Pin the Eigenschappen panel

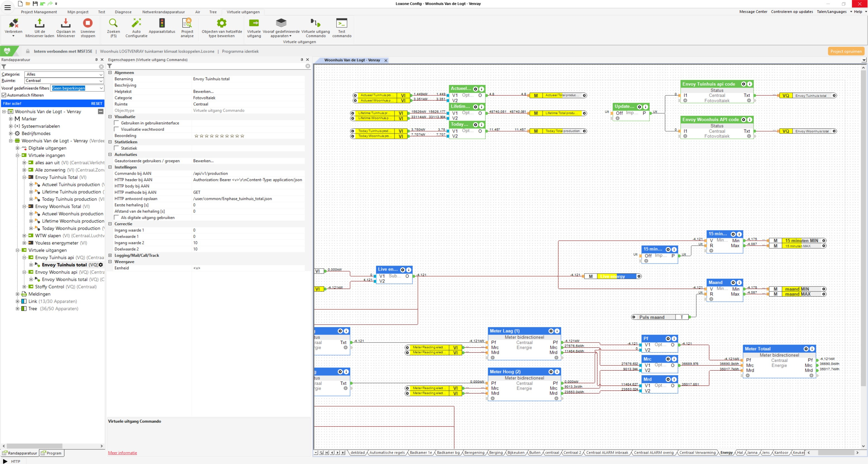click(x=302, y=60)
